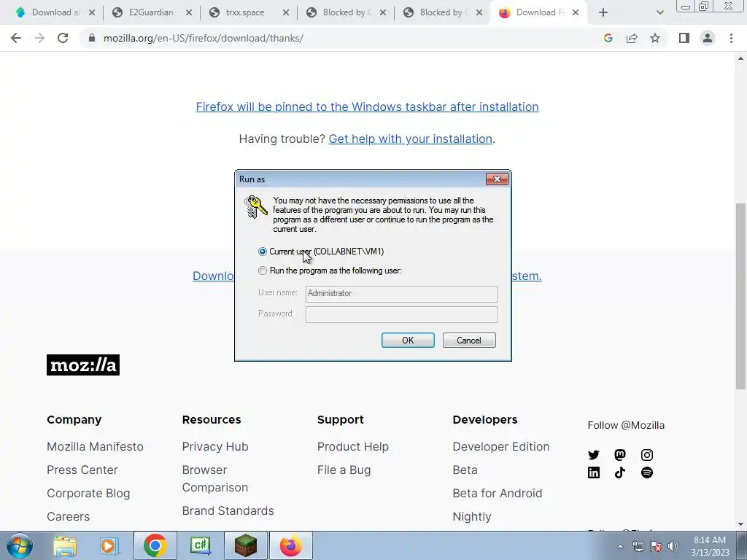Screen dimensions: 747x560
Task: Confirm Run as dialog with OK
Action: tap(408, 340)
